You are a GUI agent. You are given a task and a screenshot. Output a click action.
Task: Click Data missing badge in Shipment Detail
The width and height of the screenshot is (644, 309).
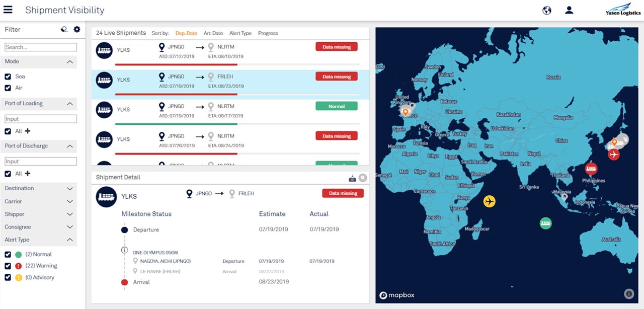[x=343, y=193]
